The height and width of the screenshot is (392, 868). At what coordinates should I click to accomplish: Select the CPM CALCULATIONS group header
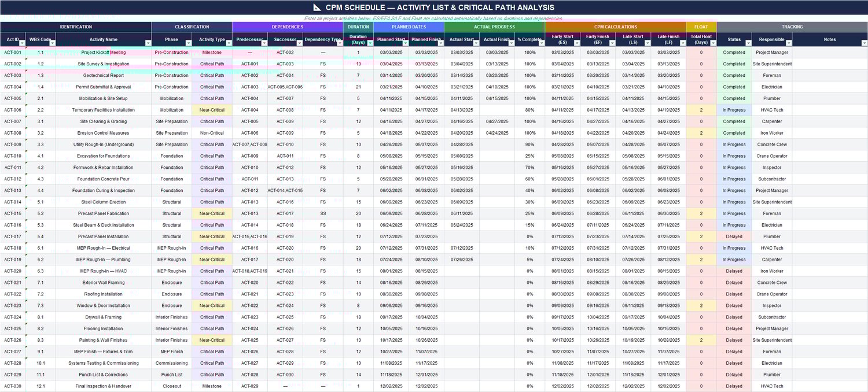pyautogui.click(x=616, y=27)
